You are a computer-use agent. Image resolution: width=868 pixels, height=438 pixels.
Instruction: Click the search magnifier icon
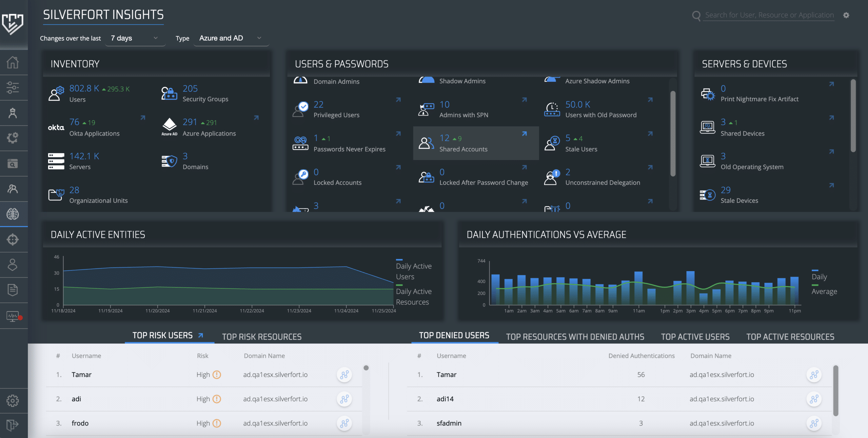[696, 16]
